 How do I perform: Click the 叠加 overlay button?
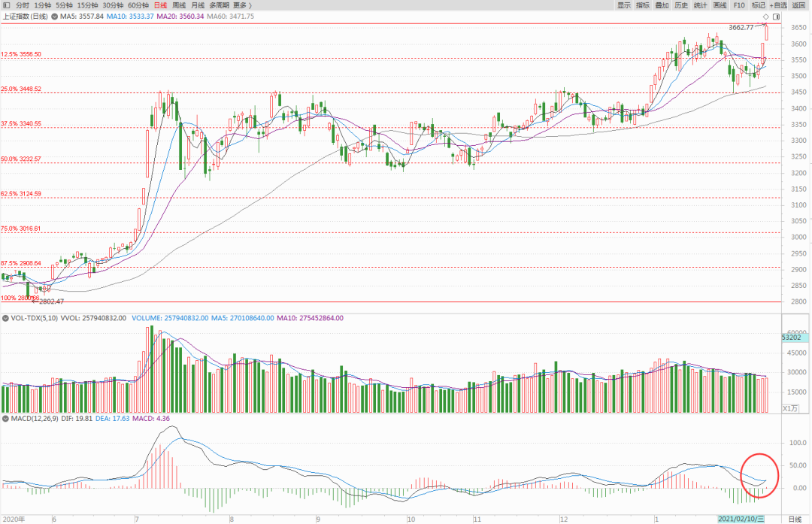coord(662,5)
